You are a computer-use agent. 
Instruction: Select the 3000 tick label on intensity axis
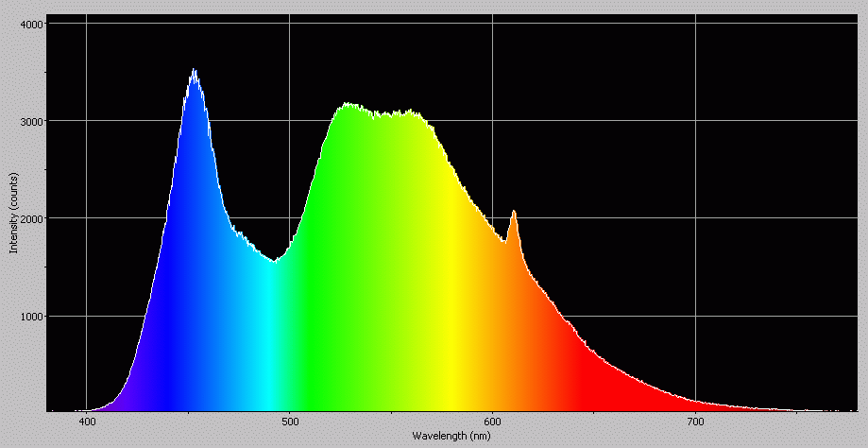[33, 121]
